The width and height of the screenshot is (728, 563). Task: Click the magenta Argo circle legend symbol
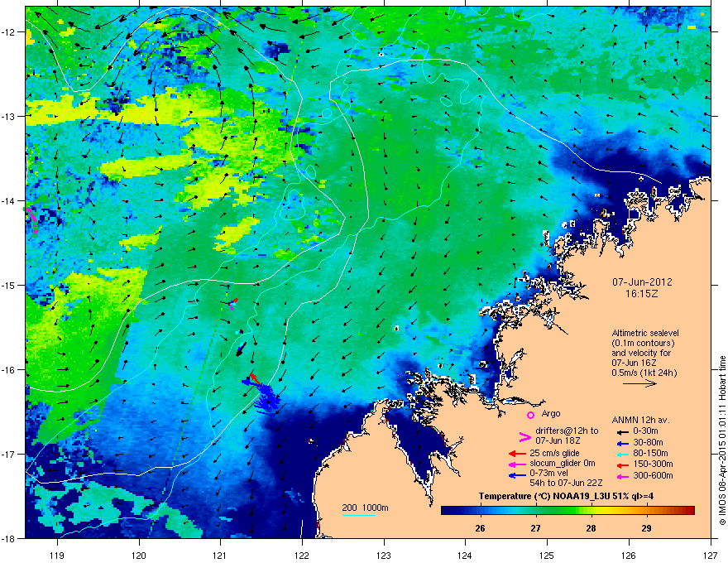pyautogui.click(x=530, y=415)
